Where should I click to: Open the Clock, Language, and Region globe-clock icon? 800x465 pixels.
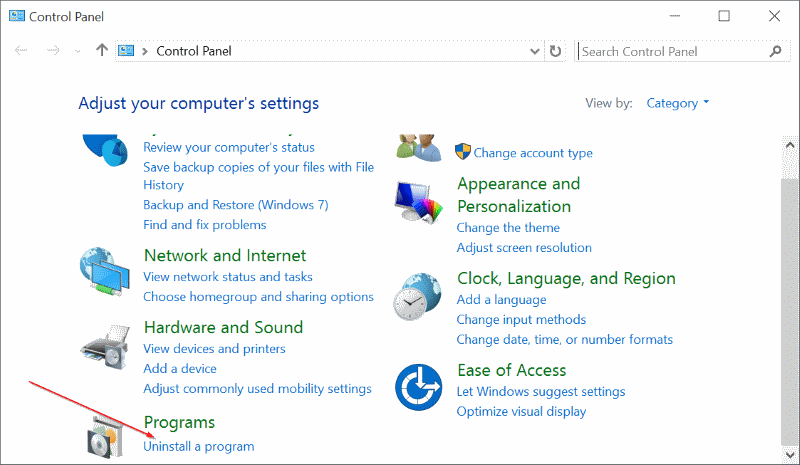click(x=418, y=297)
